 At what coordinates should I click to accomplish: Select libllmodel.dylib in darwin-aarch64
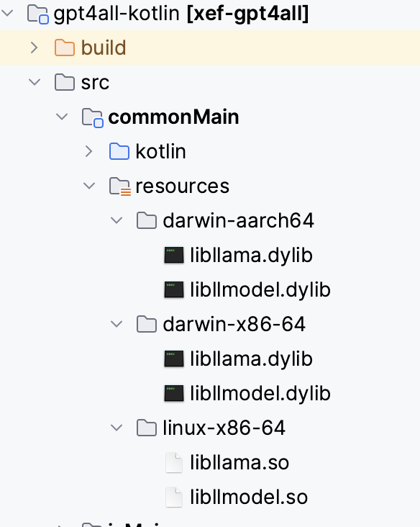click(x=260, y=289)
